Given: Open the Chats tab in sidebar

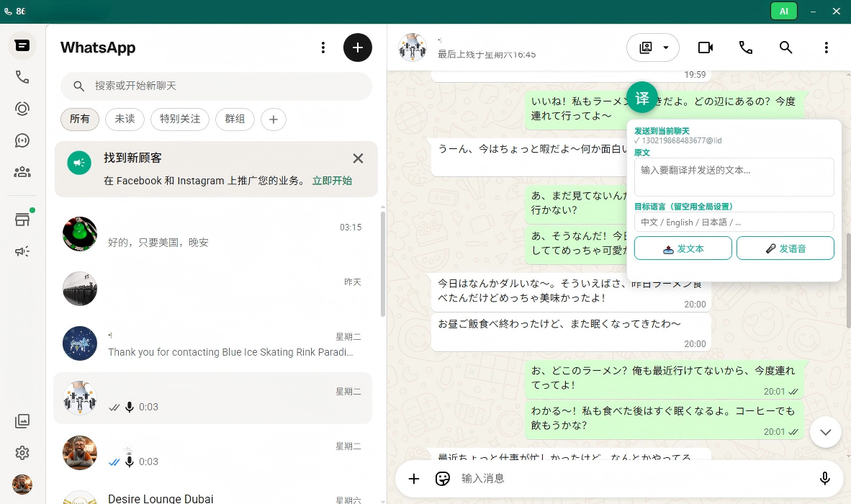Looking at the screenshot, I should coord(22,45).
